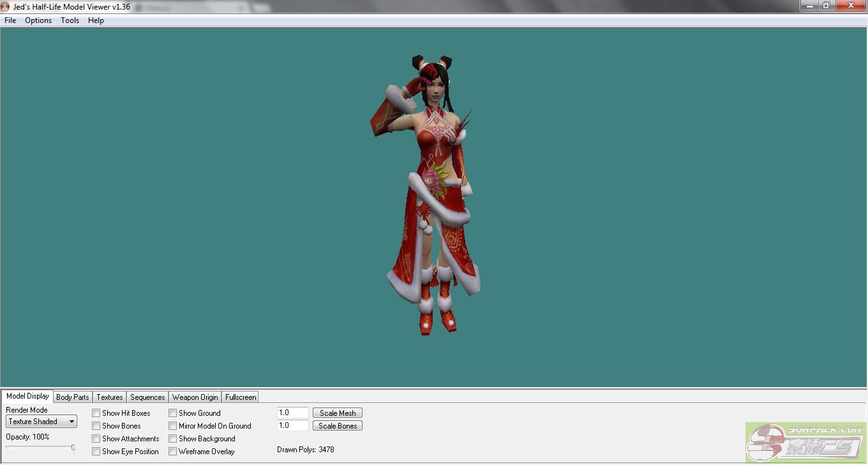The width and height of the screenshot is (868, 465).
Task: Switch to the Sequences tab
Action: 147,397
